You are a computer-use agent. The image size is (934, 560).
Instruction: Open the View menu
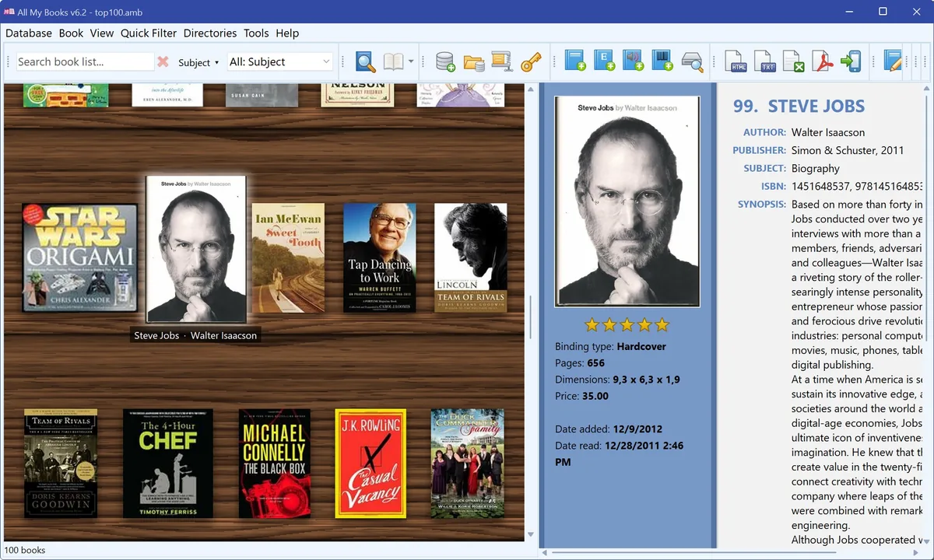click(x=102, y=33)
